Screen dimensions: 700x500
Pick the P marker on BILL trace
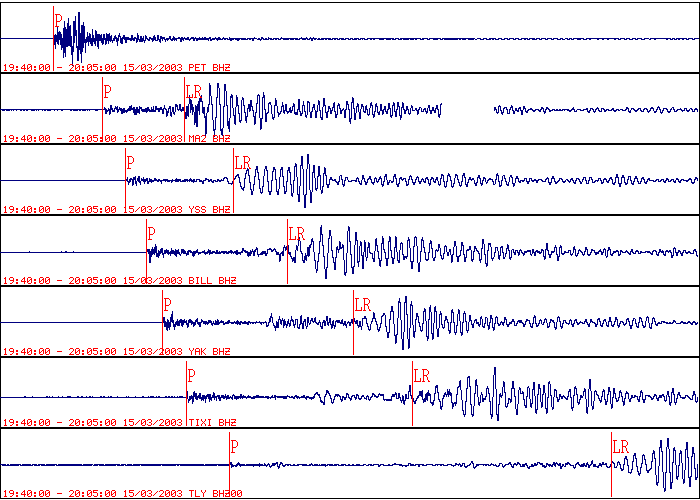click(151, 233)
